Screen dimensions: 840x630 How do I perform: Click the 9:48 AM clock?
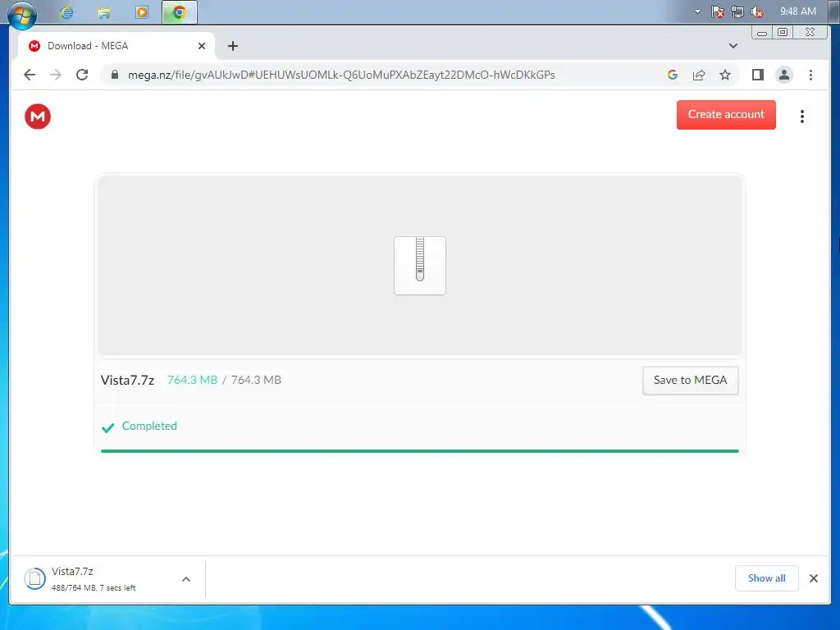pos(798,11)
